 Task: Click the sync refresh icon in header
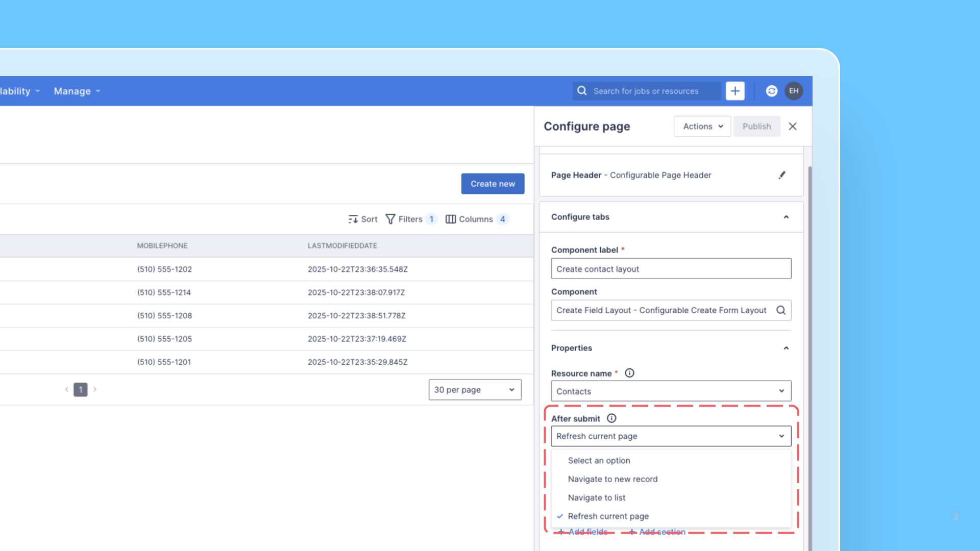pos(771,91)
